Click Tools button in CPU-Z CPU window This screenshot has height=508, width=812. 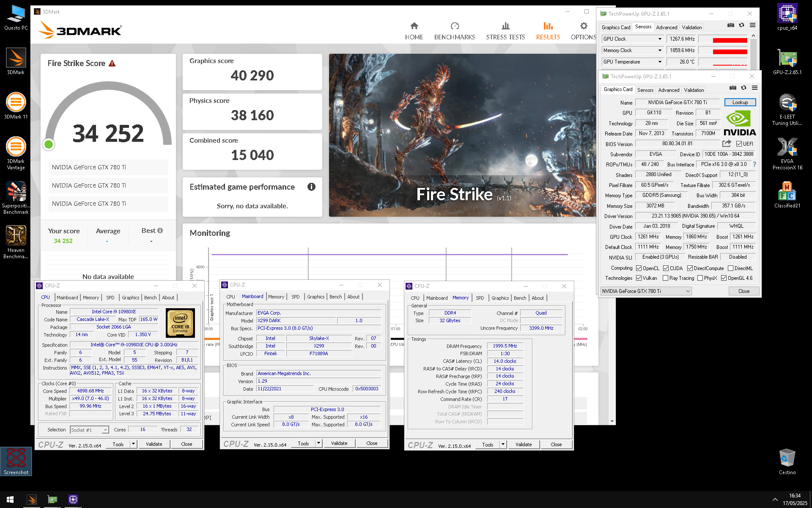coord(118,444)
